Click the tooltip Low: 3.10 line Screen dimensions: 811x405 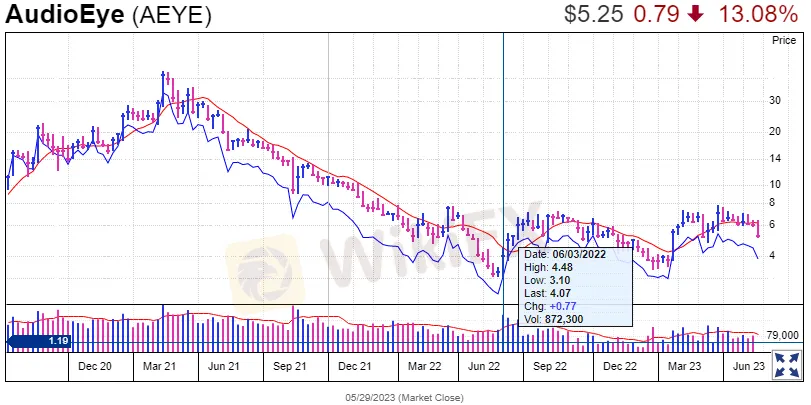pyautogui.click(x=545, y=280)
